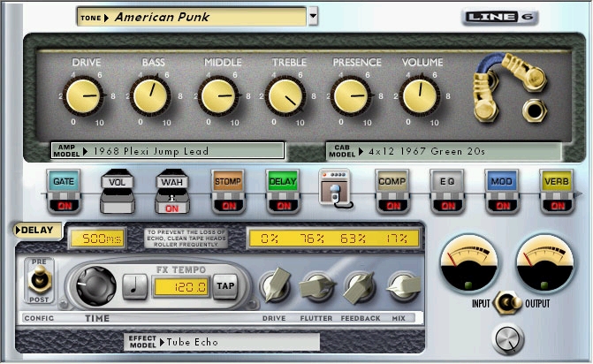593x364 pixels.
Task: Open the COMP effect block
Action: click(392, 181)
